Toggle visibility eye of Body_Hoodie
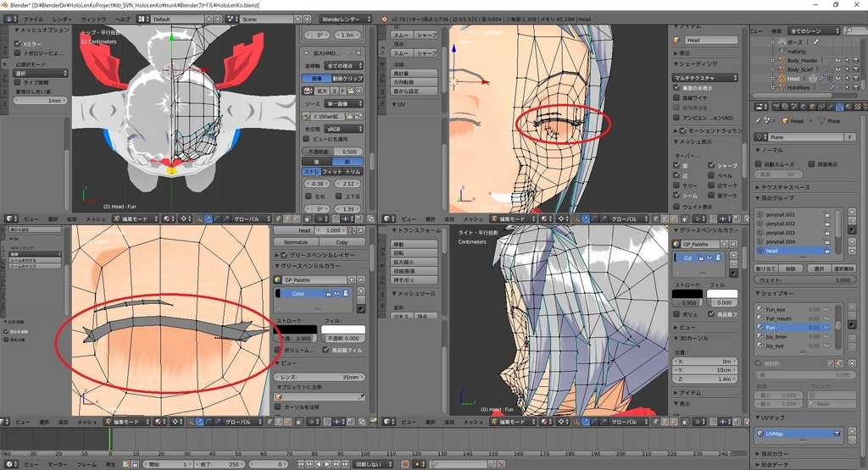The height and width of the screenshot is (470, 868). (x=838, y=60)
